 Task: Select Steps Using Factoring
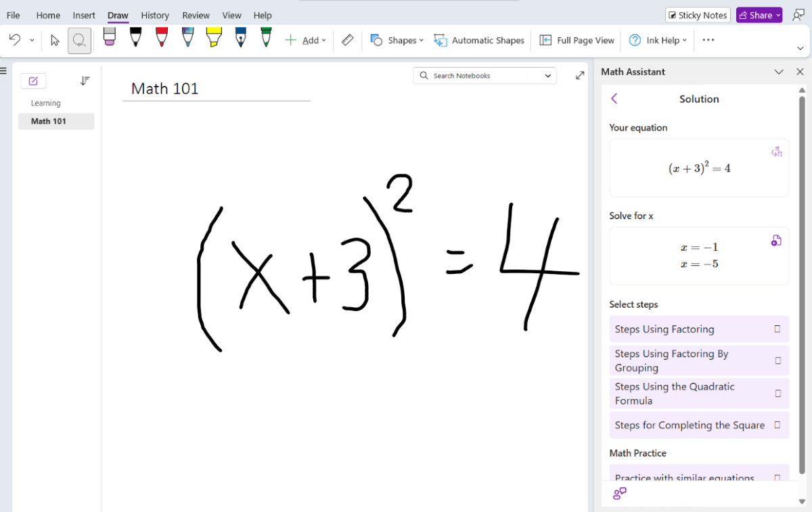[699, 329]
